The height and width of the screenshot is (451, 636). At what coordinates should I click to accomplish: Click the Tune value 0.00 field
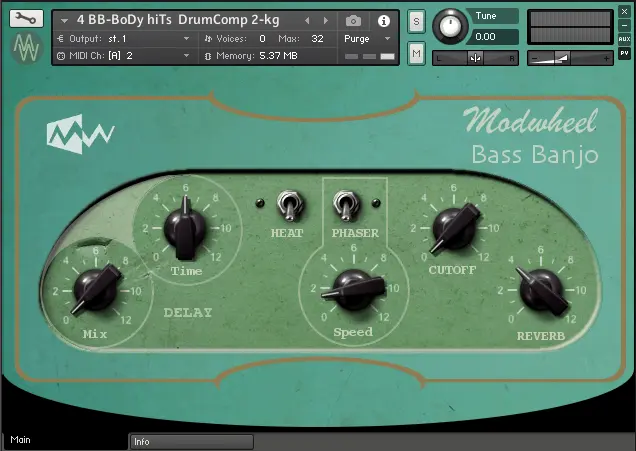(492, 37)
